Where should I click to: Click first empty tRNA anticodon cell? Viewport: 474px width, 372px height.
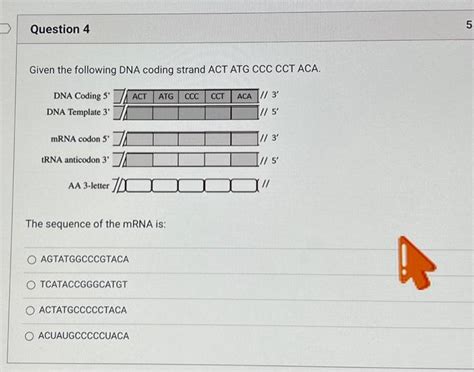(x=140, y=160)
